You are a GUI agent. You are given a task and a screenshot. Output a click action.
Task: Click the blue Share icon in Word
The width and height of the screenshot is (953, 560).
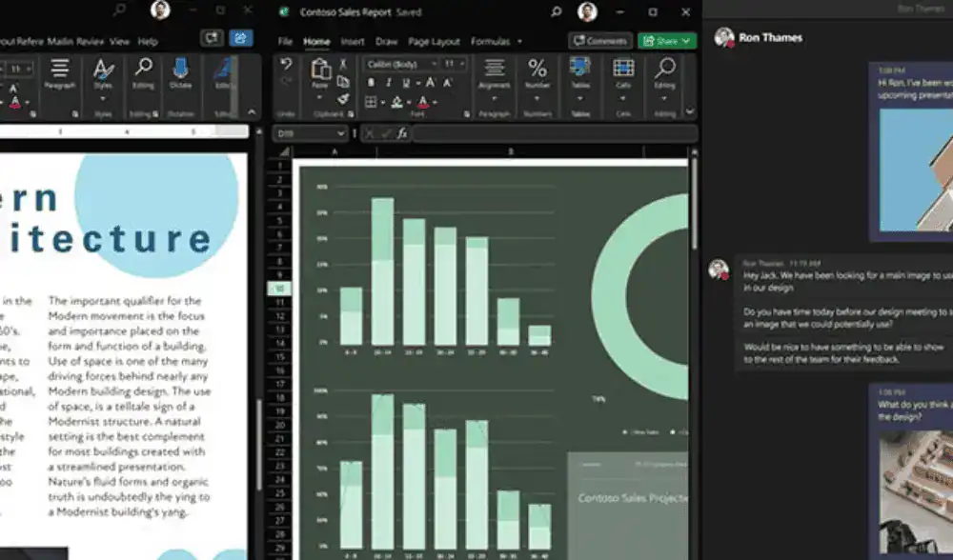241,39
